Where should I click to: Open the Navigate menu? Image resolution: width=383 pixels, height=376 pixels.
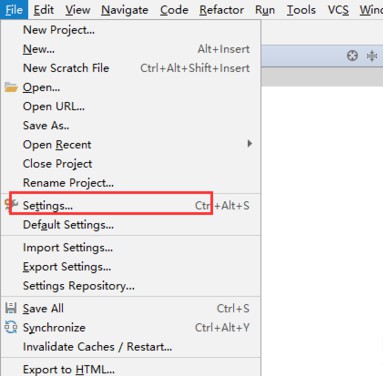click(x=125, y=10)
